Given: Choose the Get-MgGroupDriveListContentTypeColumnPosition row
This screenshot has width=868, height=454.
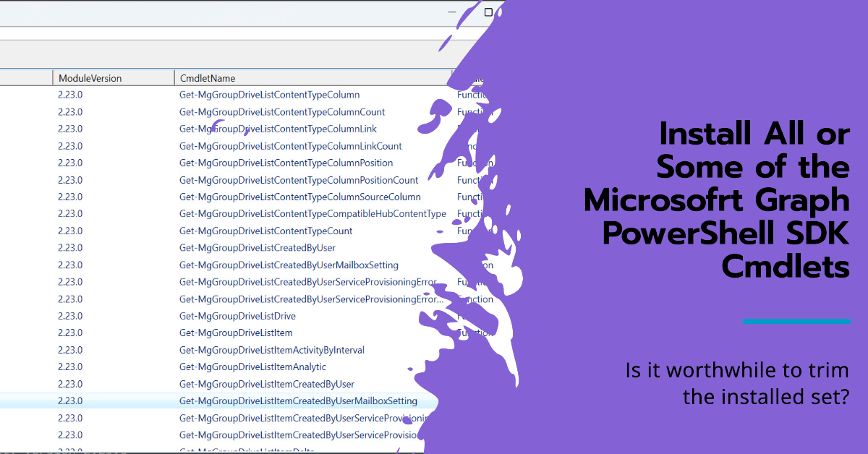Looking at the screenshot, I should (286, 163).
